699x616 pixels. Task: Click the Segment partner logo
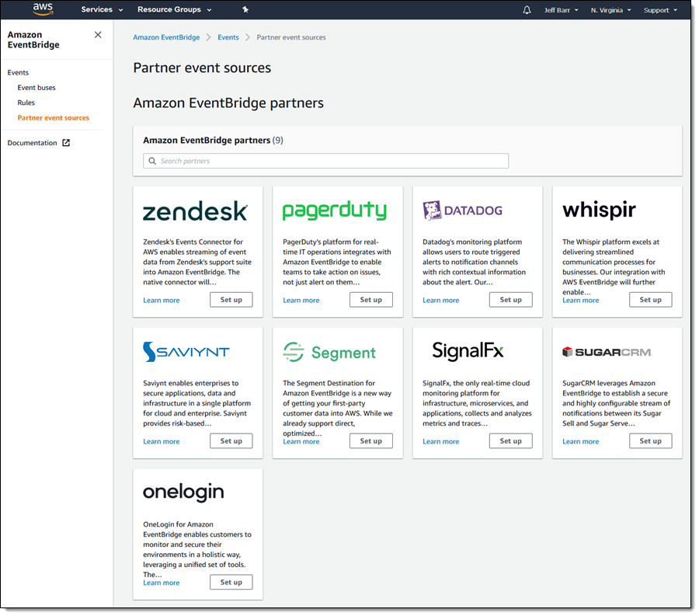329,353
